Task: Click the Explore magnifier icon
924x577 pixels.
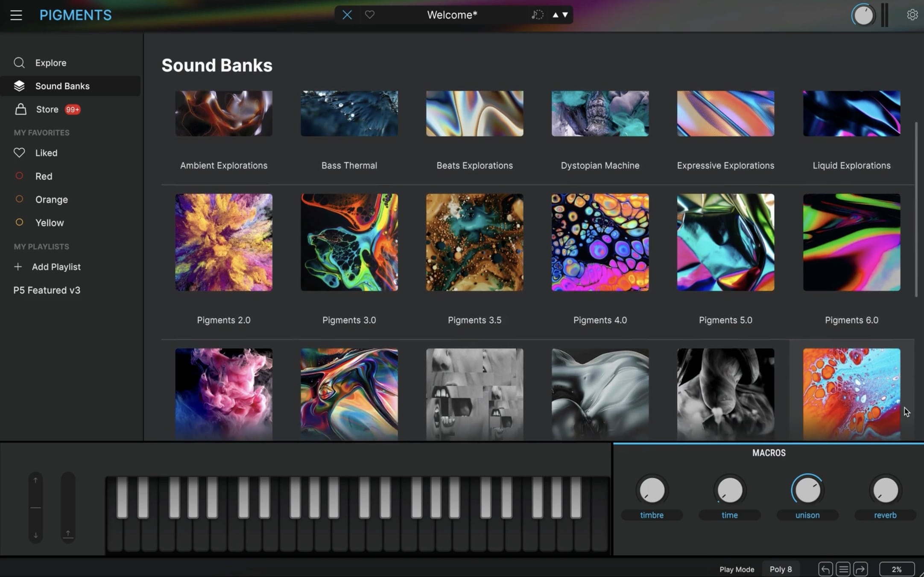Action: [19, 63]
